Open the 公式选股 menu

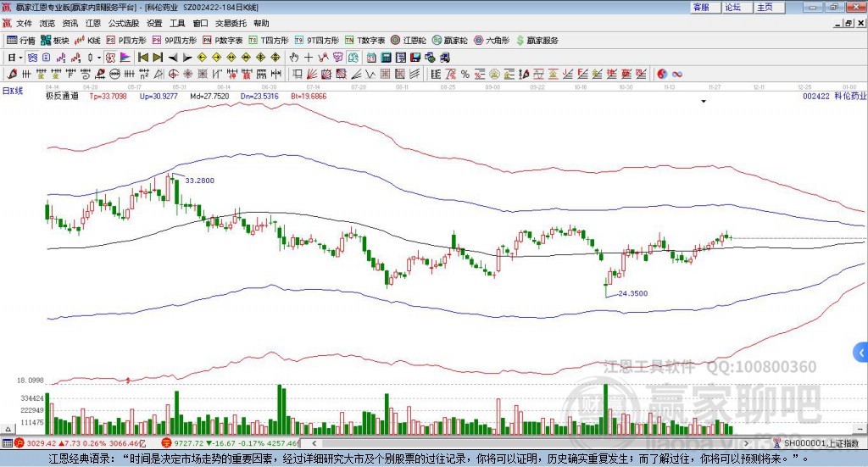124,23
